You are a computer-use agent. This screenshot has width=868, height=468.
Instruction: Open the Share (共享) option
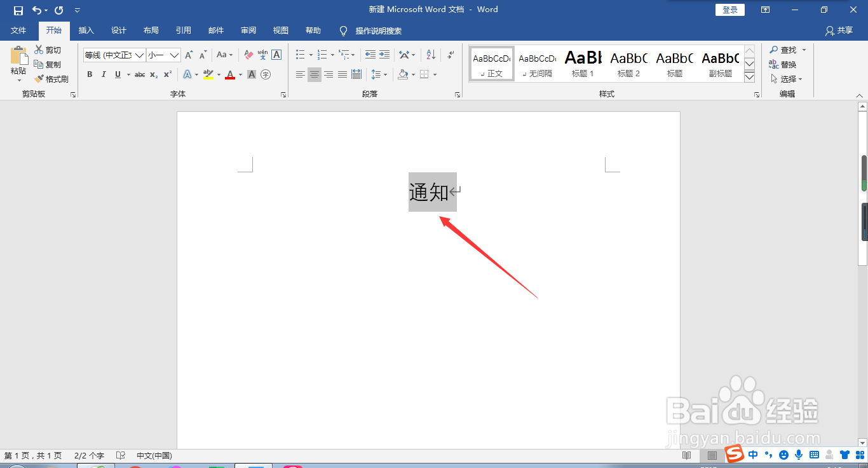(x=839, y=31)
